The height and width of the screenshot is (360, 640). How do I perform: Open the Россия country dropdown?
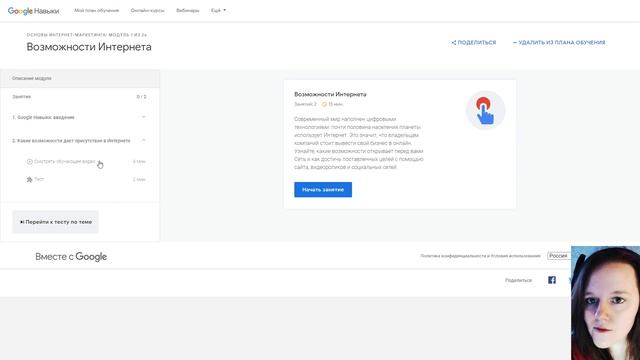click(x=559, y=256)
